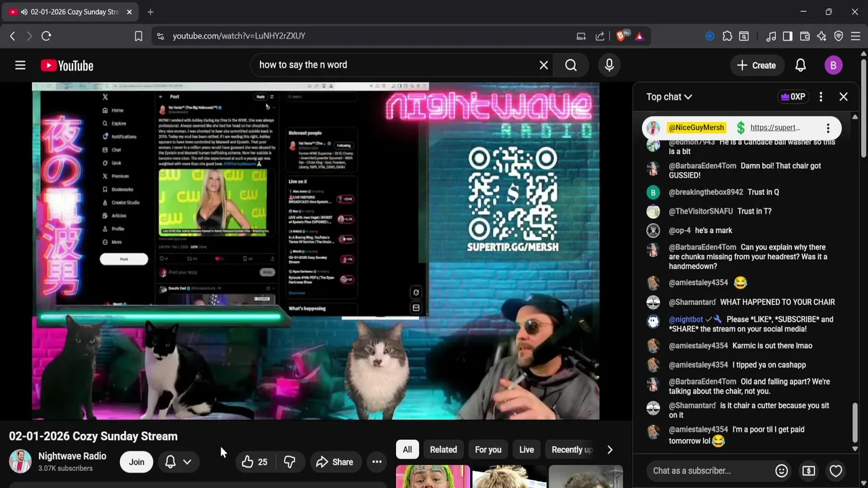Open Leo AI sparkle icon
This screenshot has height=488, width=868.
pos(821,36)
